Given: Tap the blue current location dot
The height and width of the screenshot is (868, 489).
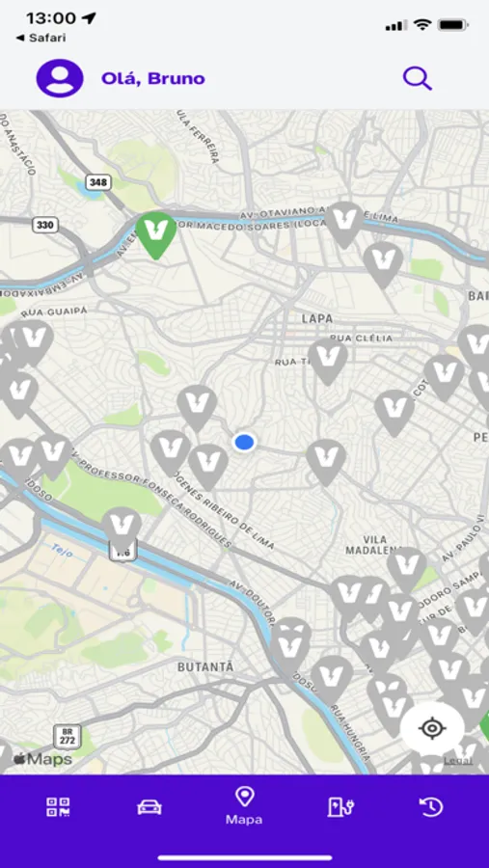Looking at the screenshot, I should (x=244, y=443).
